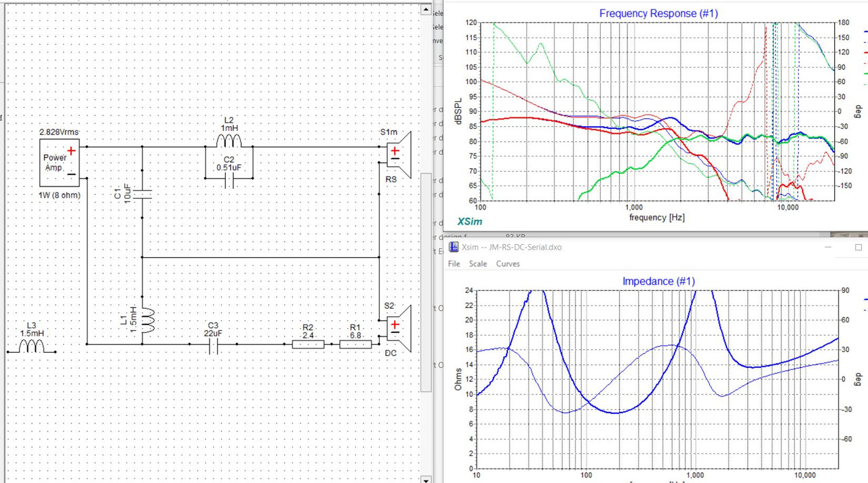Click the 1W (8 ohm) label
Screen dimensions: 868x483
[59, 195]
